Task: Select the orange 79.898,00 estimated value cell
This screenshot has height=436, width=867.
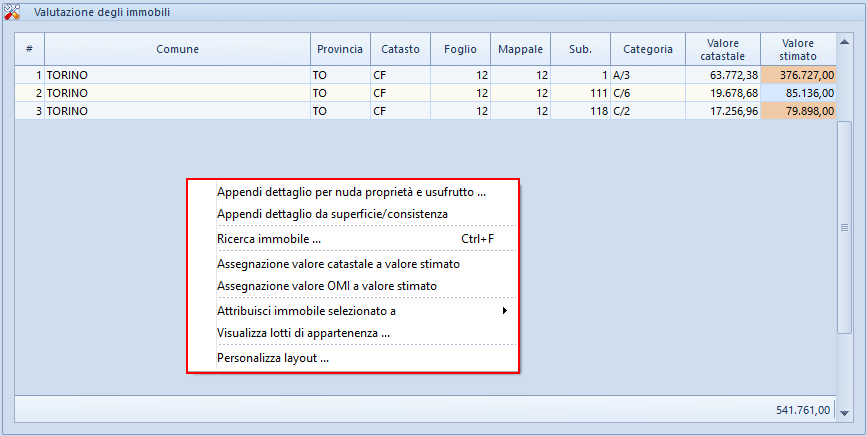Action: [x=798, y=111]
